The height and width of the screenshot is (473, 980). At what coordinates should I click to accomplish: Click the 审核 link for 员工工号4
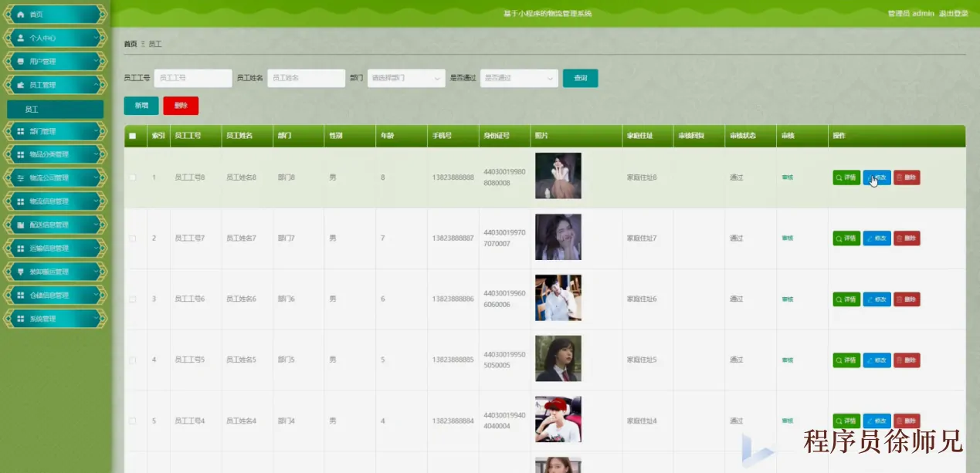click(x=787, y=421)
